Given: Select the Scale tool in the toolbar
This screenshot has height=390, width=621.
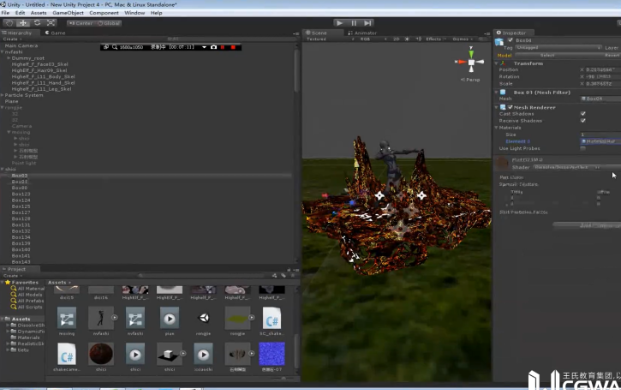Looking at the screenshot, I should [x=51, y=23].
